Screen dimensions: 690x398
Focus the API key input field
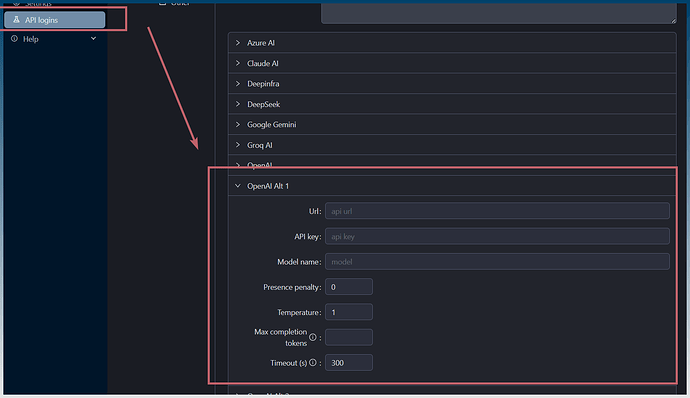pos(497,236)
